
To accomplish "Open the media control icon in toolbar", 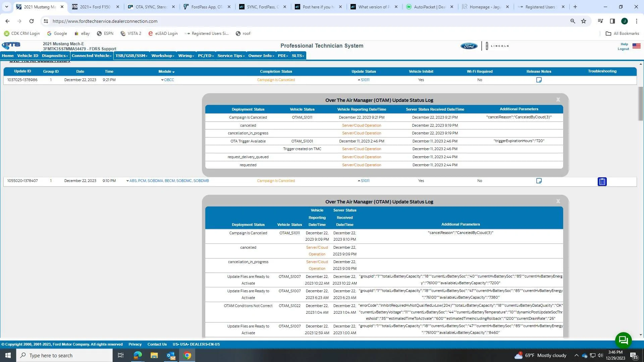I will tap(600, 21).
